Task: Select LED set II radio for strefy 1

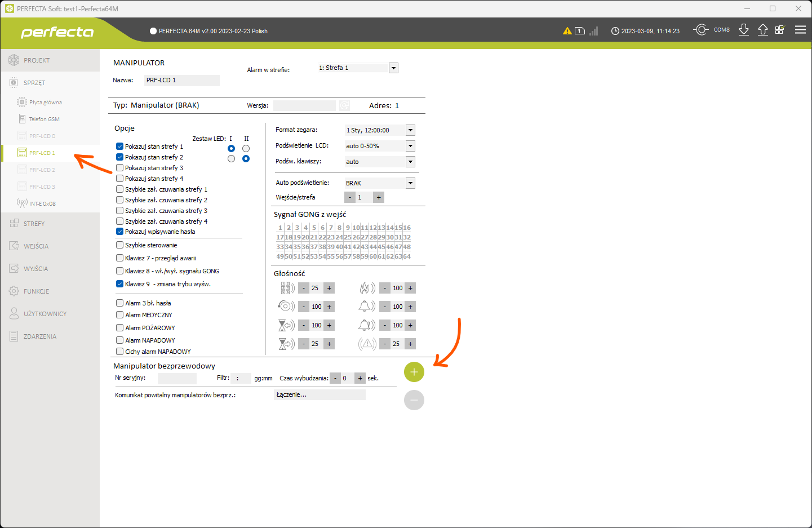Action: (x=246, y=149)
